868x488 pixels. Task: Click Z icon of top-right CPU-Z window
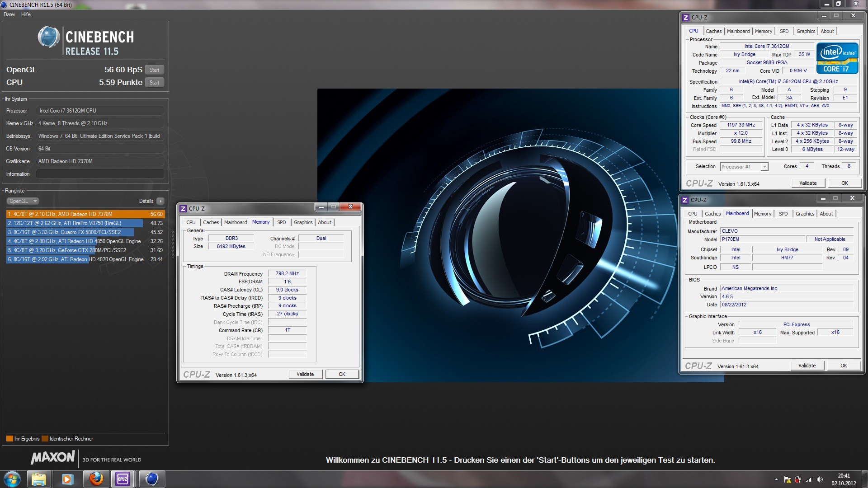click(x=685, y=17)
